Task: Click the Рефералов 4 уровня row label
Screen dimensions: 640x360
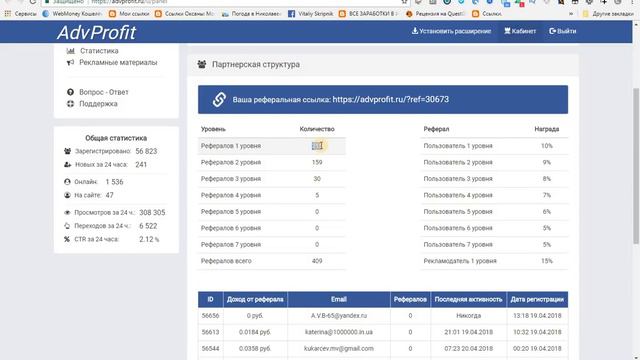Action: coord(231,195)
